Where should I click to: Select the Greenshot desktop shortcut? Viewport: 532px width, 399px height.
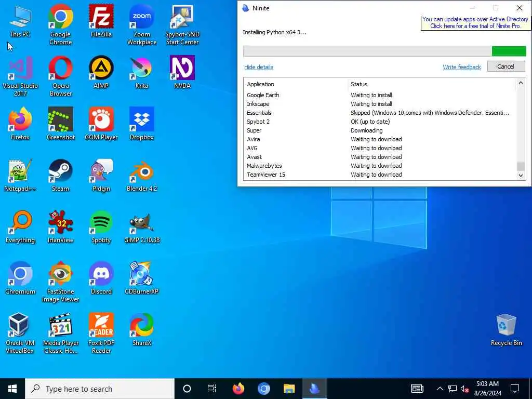[x=60, y=124]
